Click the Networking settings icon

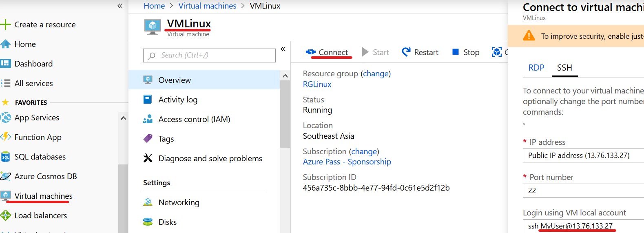point(148,202)
